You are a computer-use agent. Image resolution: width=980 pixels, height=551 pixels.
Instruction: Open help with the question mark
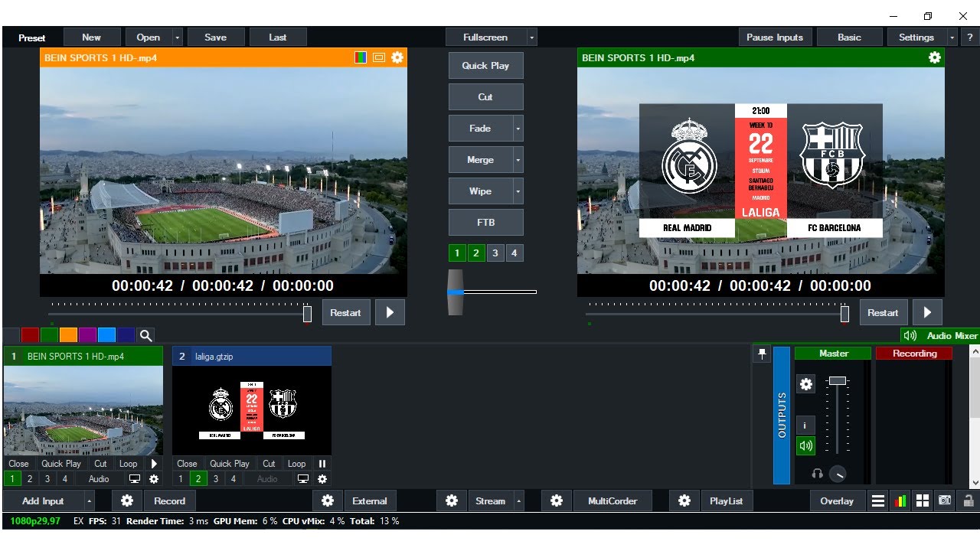[x=969, y=37]
